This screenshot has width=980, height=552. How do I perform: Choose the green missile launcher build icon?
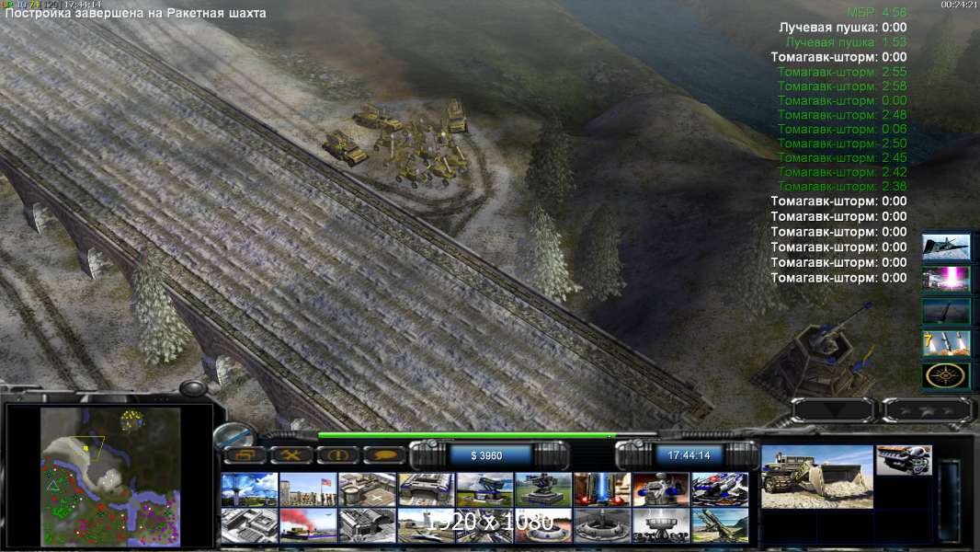[x=720, y=524]
